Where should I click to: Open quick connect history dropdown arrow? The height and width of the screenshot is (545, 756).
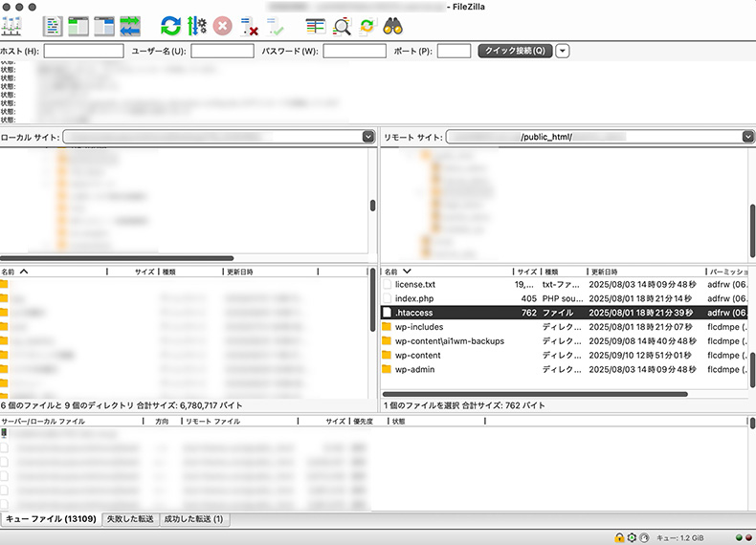tap(563, 51)
